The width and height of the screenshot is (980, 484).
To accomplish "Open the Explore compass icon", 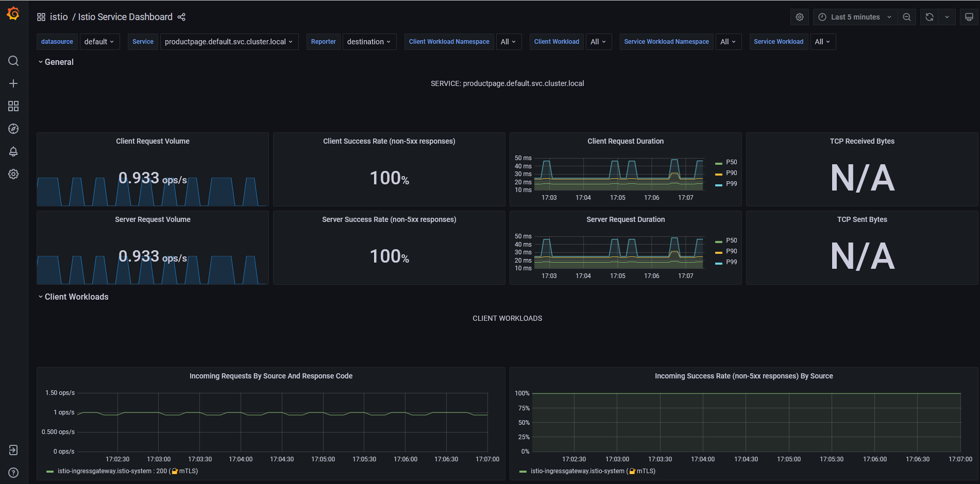I will 13,129.
